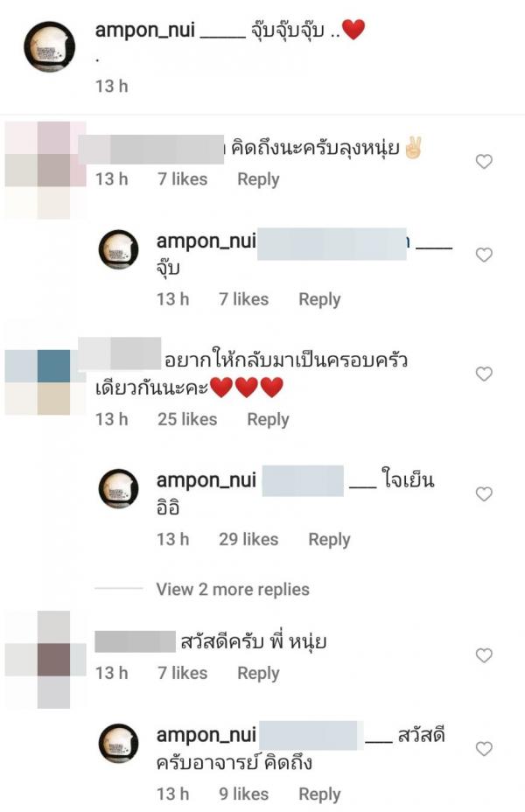Tap heart on the "สวัสดีครับอาจารย์" reply
This screenshot has height=812, width=525.
484,749
